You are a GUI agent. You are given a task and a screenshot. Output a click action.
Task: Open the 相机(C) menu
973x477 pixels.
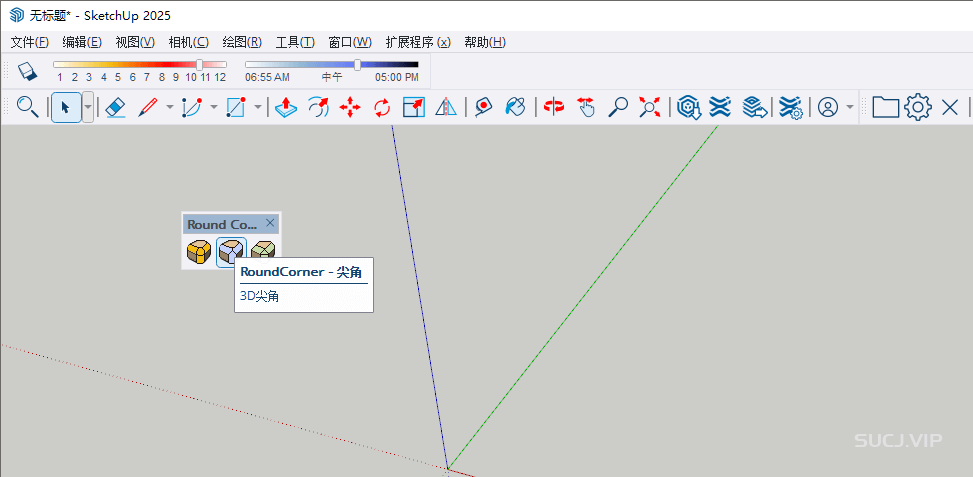click(189, 42)
